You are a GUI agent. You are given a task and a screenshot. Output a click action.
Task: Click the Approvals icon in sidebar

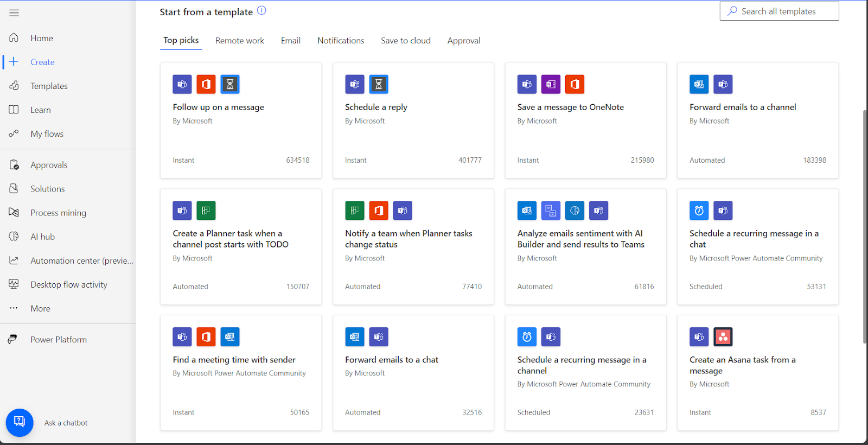pos(14,165)
